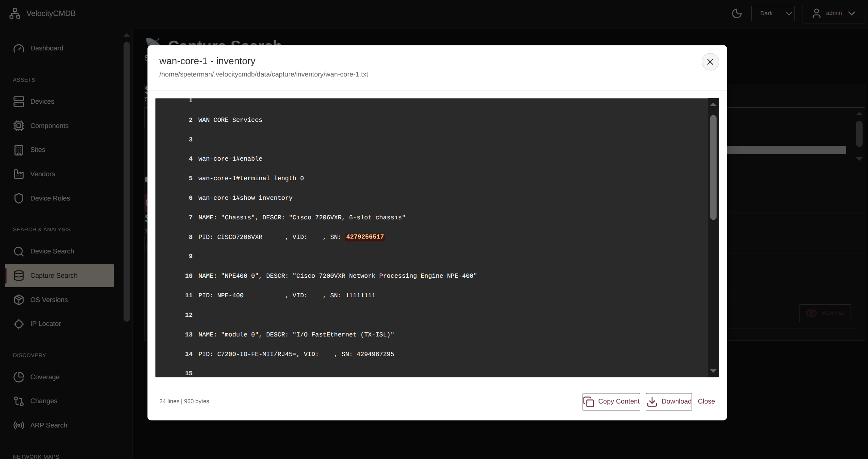This screenshot has height=459, width=868.
Task: Click the code viewer vertical scrollbar thumb
Action: (x=713, y=167)
